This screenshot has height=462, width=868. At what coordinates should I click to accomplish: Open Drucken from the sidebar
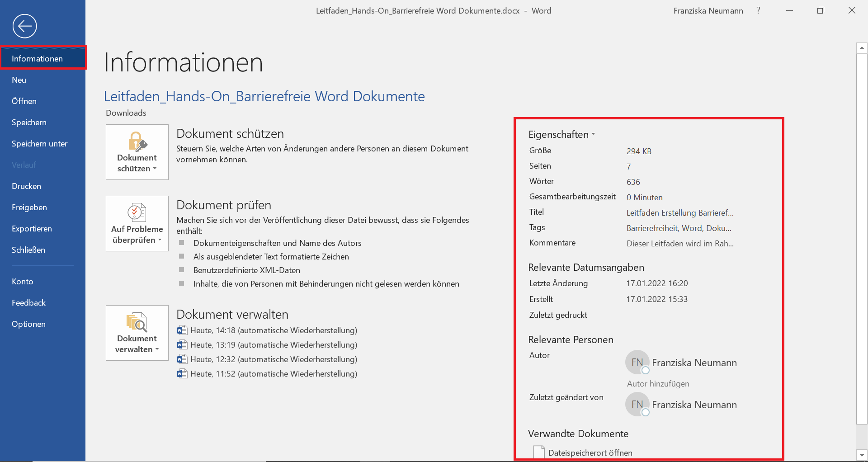click(26, 186)
